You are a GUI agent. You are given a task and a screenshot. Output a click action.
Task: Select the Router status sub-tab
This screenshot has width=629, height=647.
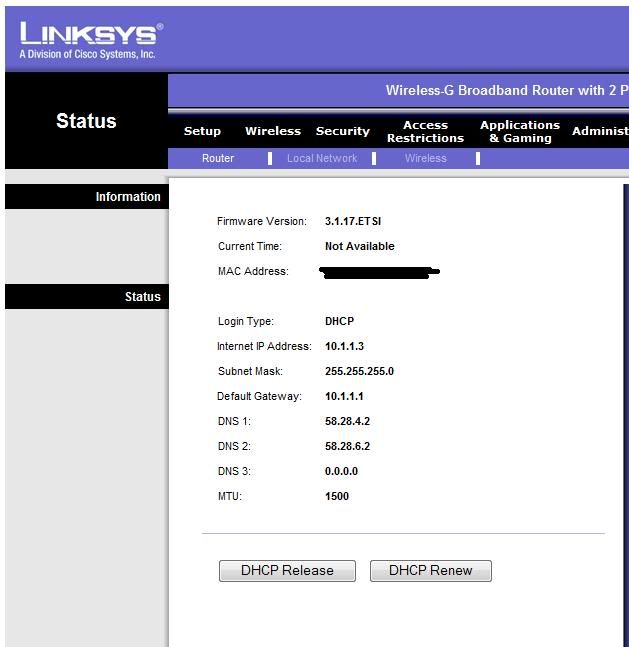point(218,158)
